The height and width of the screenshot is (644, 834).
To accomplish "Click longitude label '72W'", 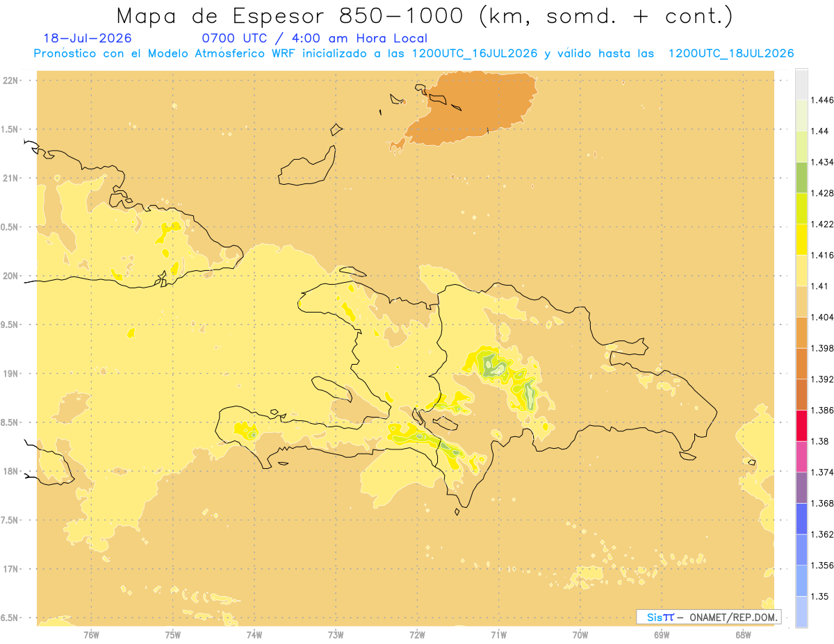I will tap(418, 635).
